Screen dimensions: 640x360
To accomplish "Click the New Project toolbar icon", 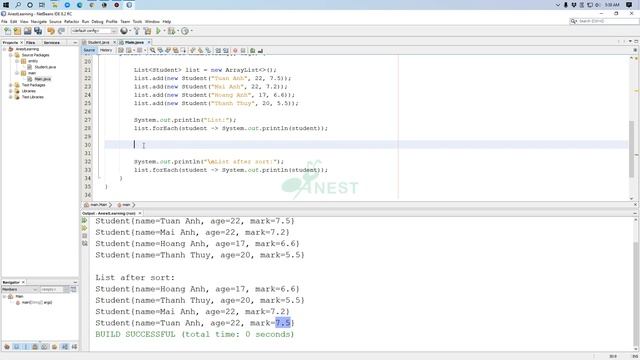I will point(17,31).
